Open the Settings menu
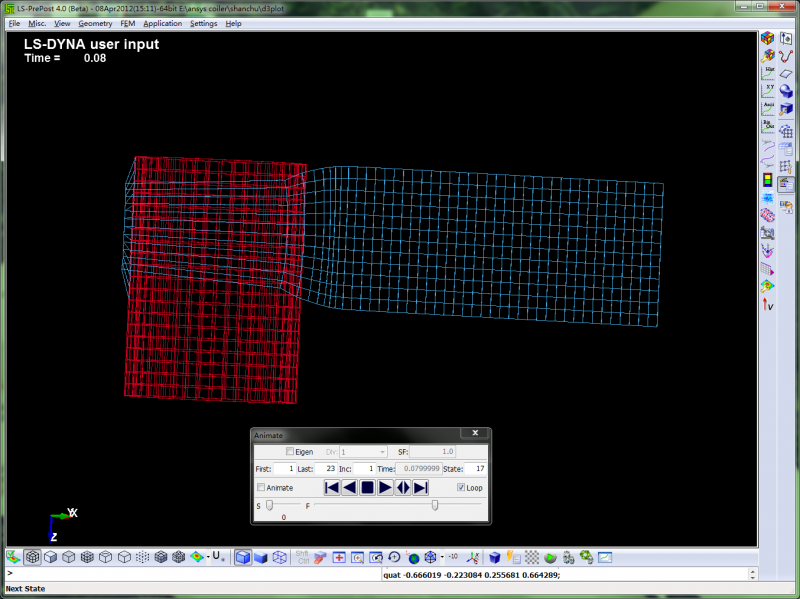The image size is (800, 599). (x=203, y=23)
